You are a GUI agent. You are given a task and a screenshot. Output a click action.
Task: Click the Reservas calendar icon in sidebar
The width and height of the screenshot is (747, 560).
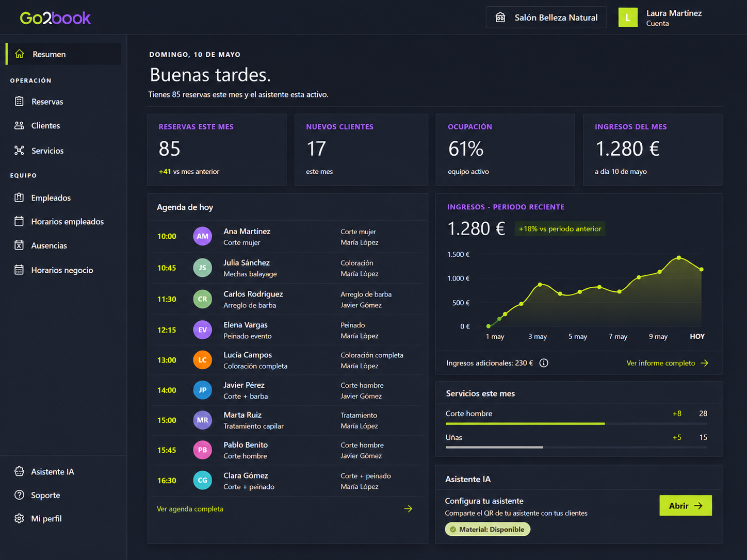19,102
